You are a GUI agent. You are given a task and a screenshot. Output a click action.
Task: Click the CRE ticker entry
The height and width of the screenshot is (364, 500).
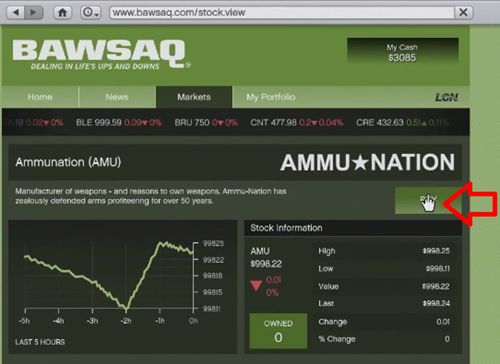click(x=402, y=122)
